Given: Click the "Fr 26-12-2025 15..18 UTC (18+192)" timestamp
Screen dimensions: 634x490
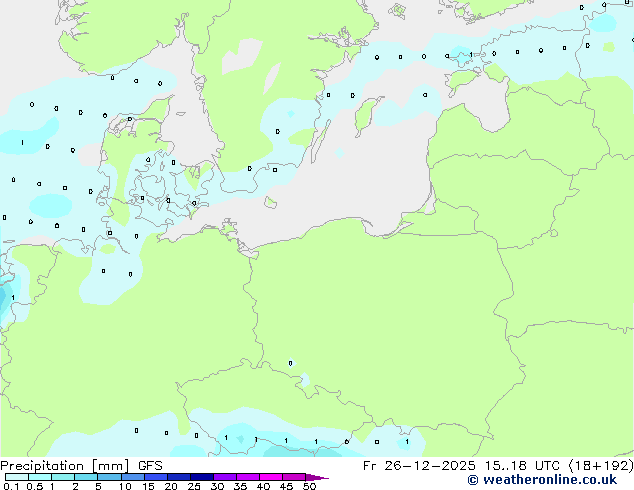Looking at the screenshot, I should (498, 466).
